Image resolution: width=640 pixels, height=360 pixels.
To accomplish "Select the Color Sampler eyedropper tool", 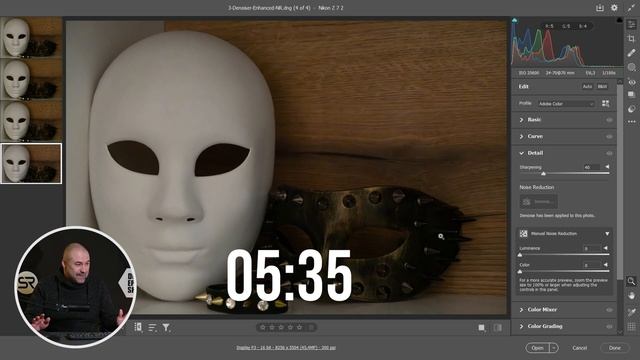I will pos(631,312).
